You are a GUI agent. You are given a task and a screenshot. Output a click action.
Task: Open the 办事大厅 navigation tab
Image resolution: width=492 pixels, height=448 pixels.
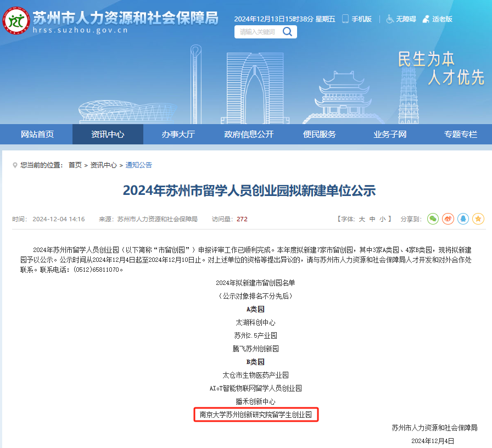click(178, 135)
